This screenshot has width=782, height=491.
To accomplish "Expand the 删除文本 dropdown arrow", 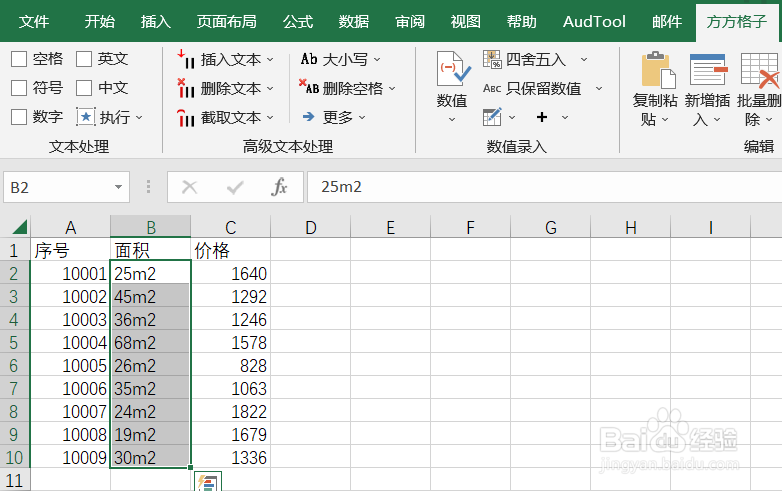I will click(270, 88).
